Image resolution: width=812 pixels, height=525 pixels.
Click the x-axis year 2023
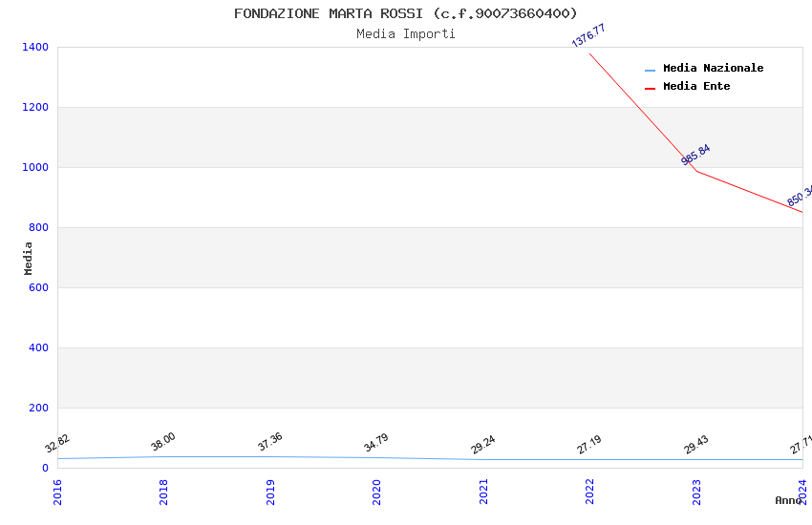coord(696,492)
